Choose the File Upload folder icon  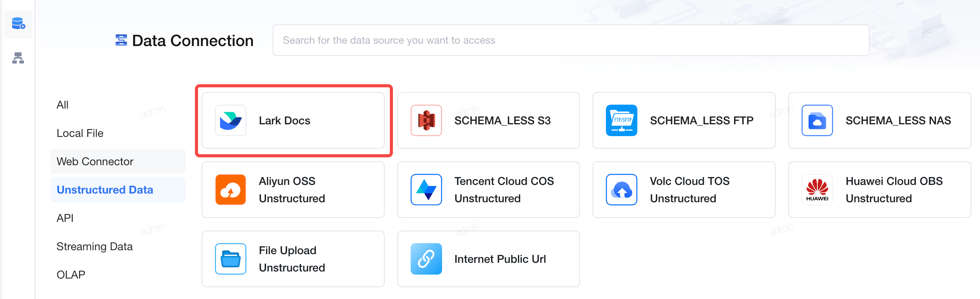231,259
